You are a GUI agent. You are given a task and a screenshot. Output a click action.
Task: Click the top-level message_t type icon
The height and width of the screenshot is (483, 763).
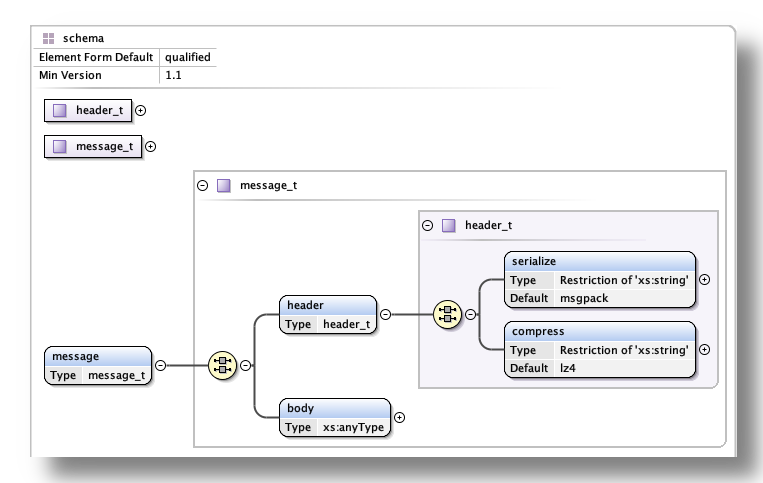[x=60, y=146]
